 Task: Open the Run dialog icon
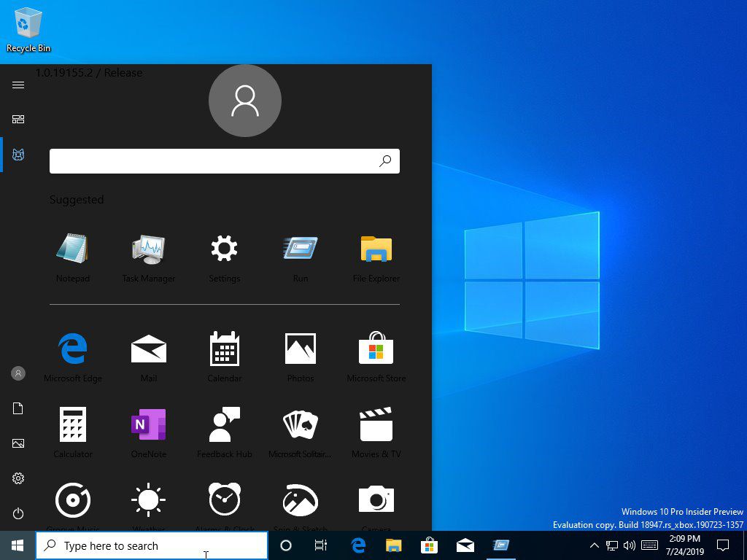(300, 257)
